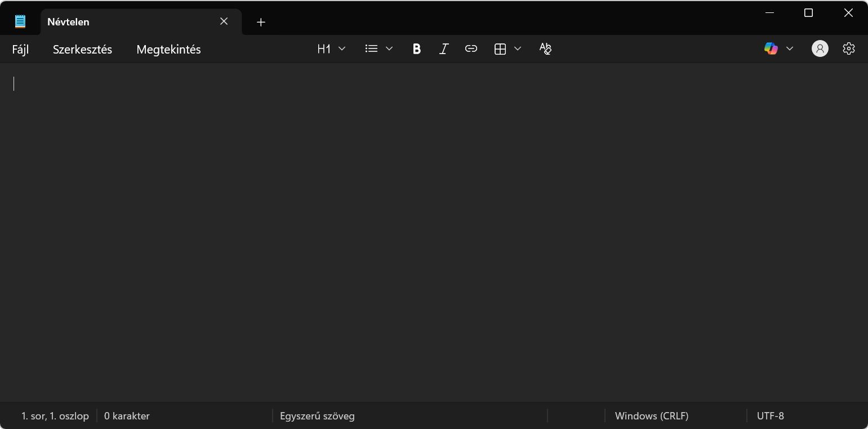Image resolution: width=868 pixels, height=429 pixels.
Task: Toggle bold text formatting
Action: (x=416, y=49)
